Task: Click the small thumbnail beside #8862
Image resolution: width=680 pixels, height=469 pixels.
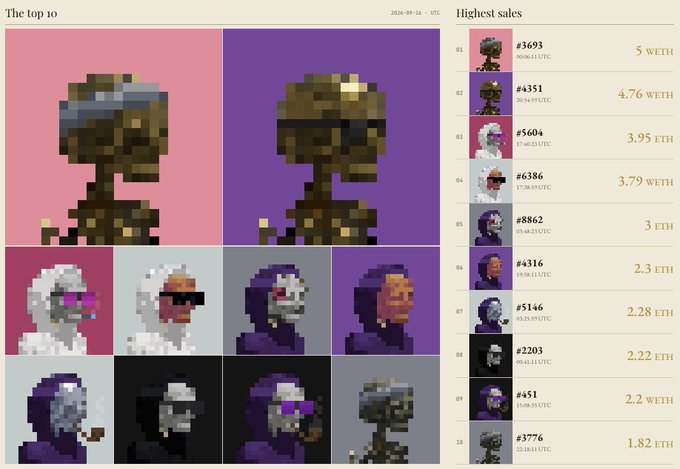Action: point(490,225)
